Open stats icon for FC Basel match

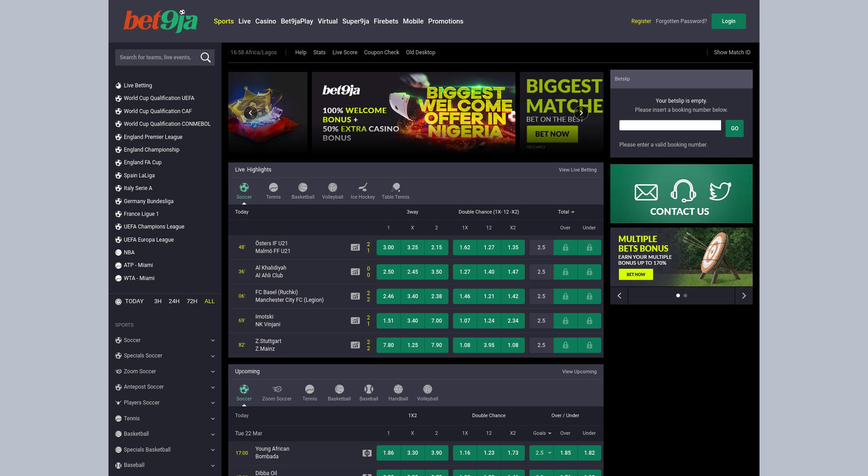[x=355, y=296]
